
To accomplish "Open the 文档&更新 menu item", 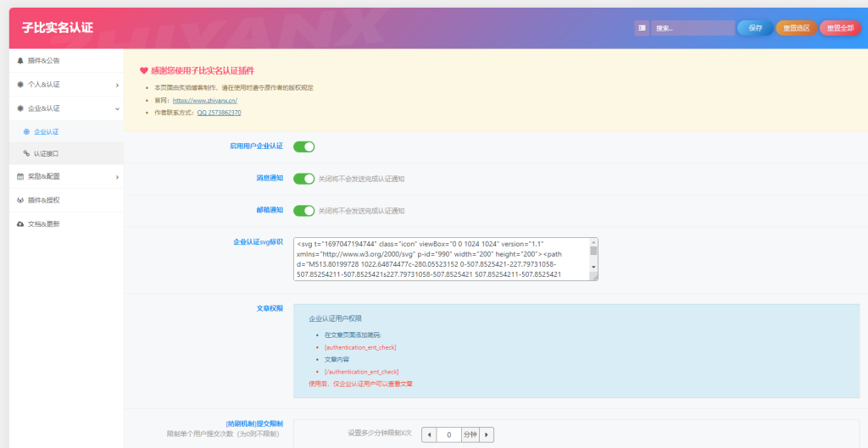I will point(66,224).
